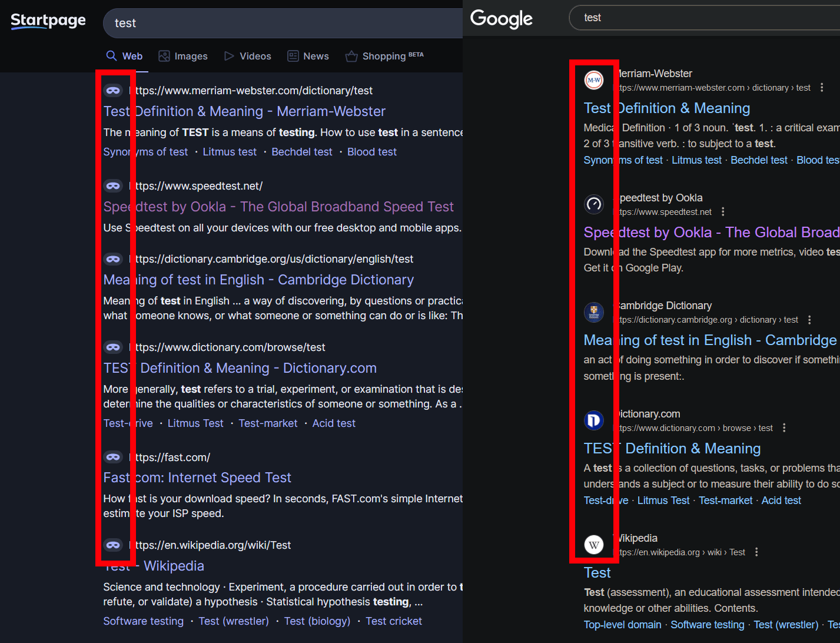Open Google's 'TEST Definition & Meaning' Dictionary.com result

click(672, 449)
